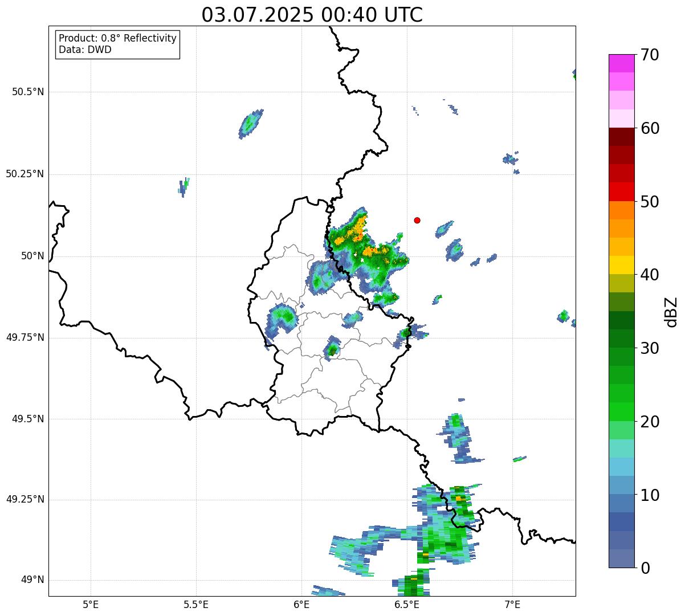
Task: Click the 49°N latitude label
Action: point(32,580)
